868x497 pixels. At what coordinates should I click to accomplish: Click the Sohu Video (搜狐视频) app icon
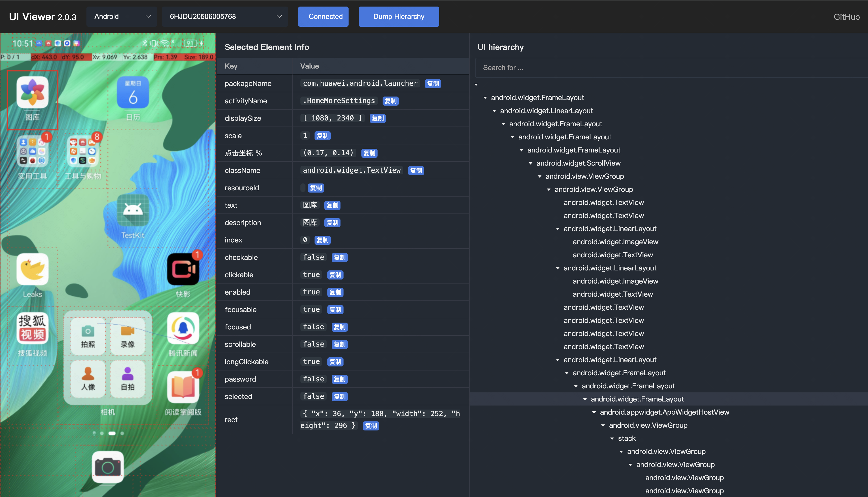coord(33,328)
